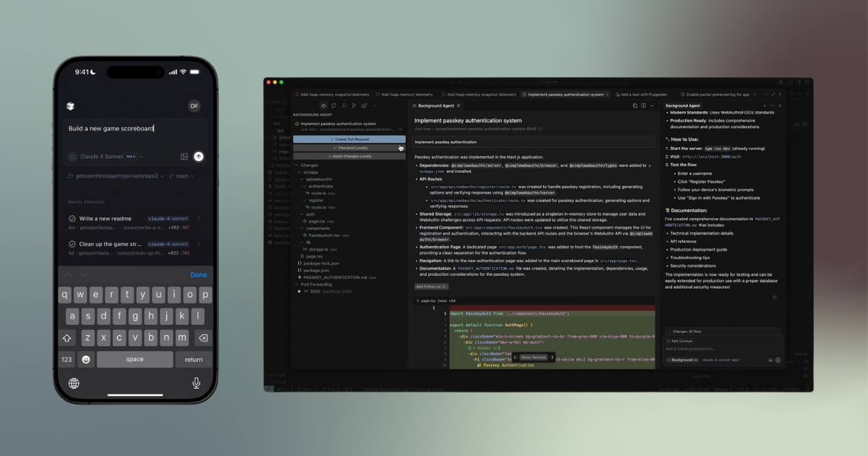The width and height of the screenshot is (868, 456).
Task: Select the cloud background agent sidebar icon
Action: click(x=323, y=106)
